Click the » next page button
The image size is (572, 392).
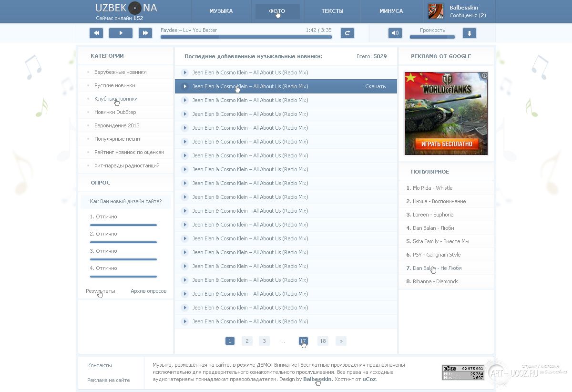click(341, 341)
